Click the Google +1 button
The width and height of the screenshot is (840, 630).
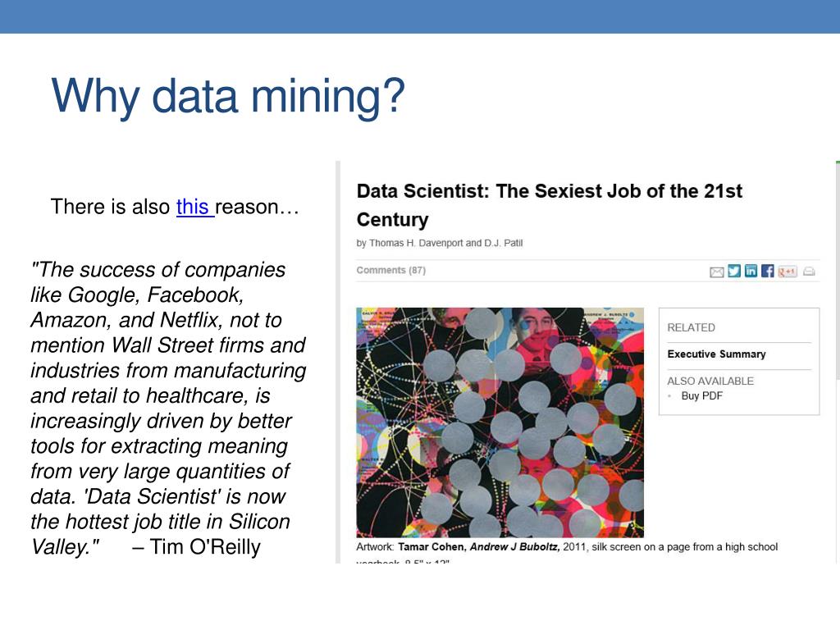[x=787, y=272]
